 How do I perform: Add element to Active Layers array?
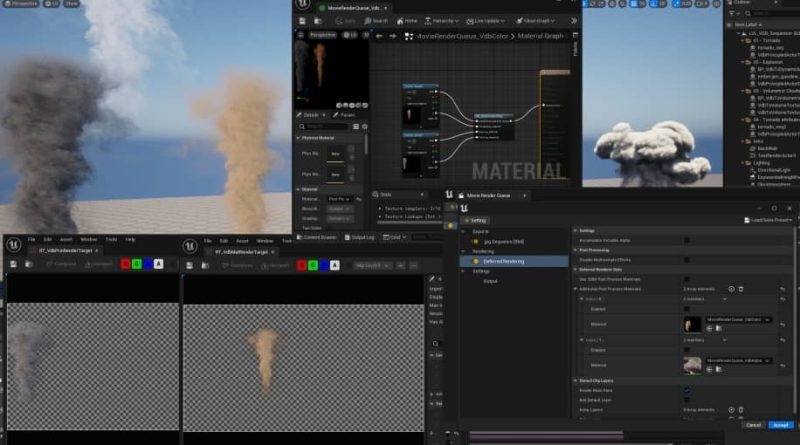[731, 410]
